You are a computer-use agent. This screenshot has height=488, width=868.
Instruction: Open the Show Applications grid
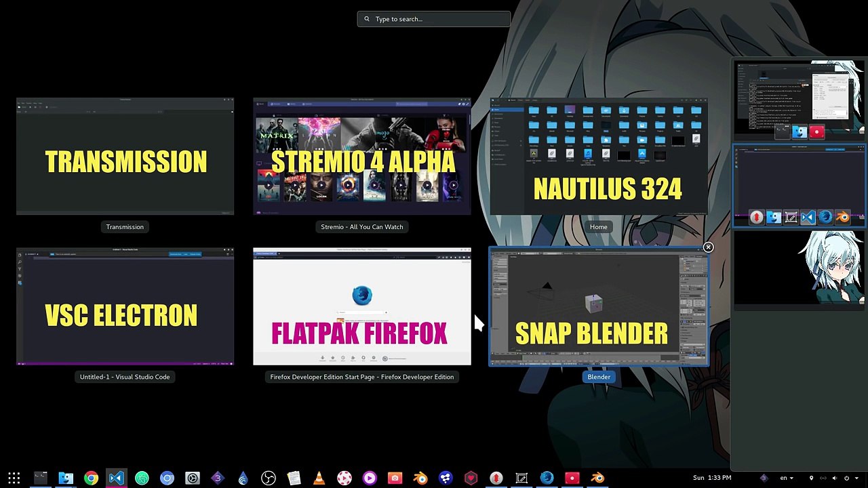[14, 478]
